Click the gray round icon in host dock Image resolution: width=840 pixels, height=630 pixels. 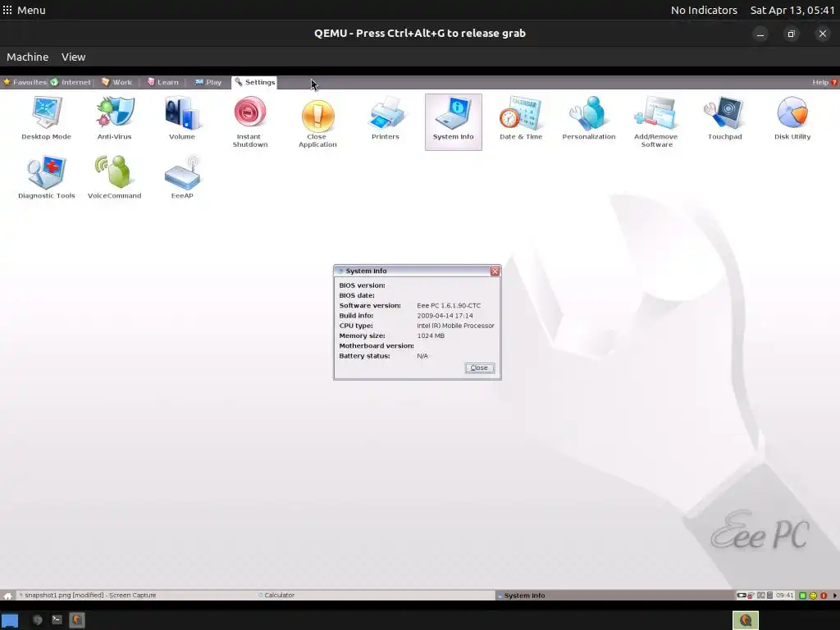(37, 620)
